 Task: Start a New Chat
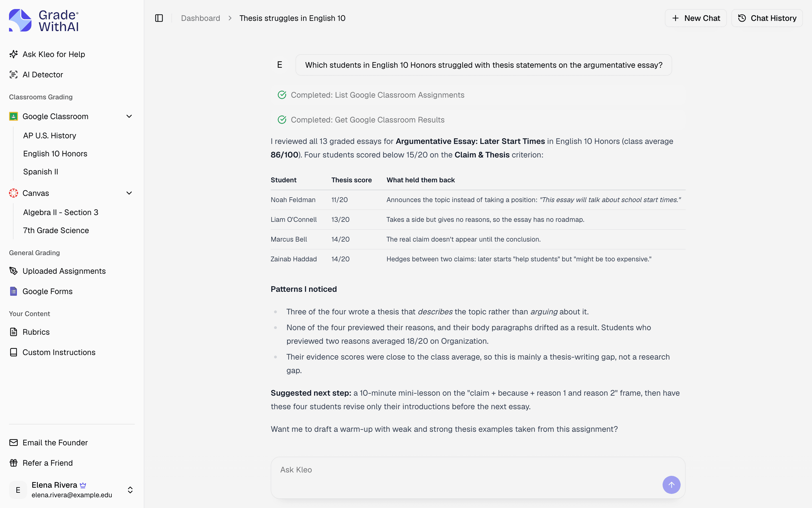tap(696, 18)
